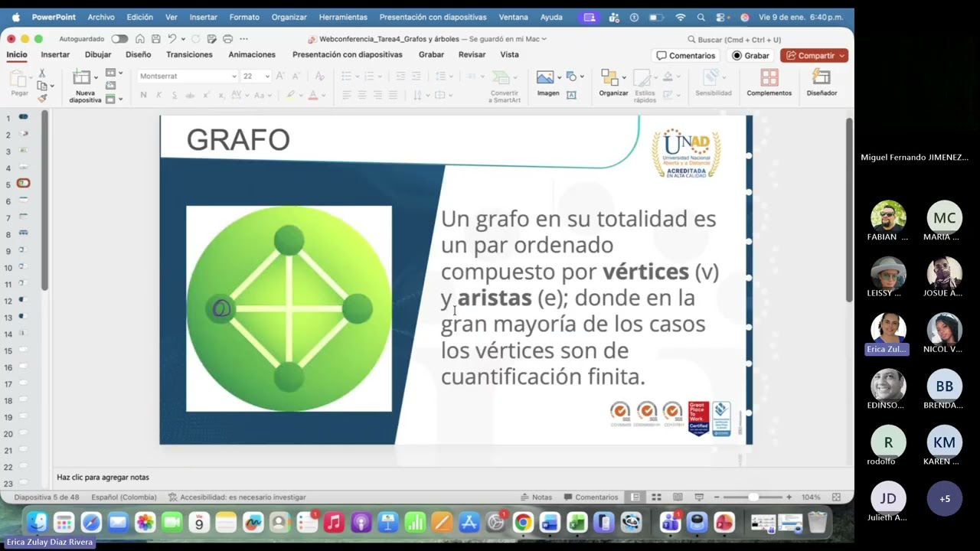The width and height of the screenshot is (980, 551).
Task: Click the Pegar paste button
Action: coord(19,83)
